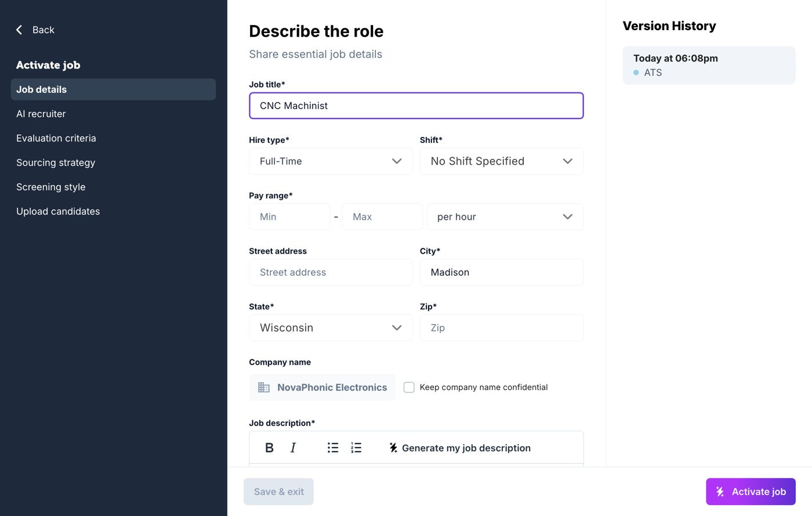Click the Street address input field
812x516 pixels.
point(331,272)
